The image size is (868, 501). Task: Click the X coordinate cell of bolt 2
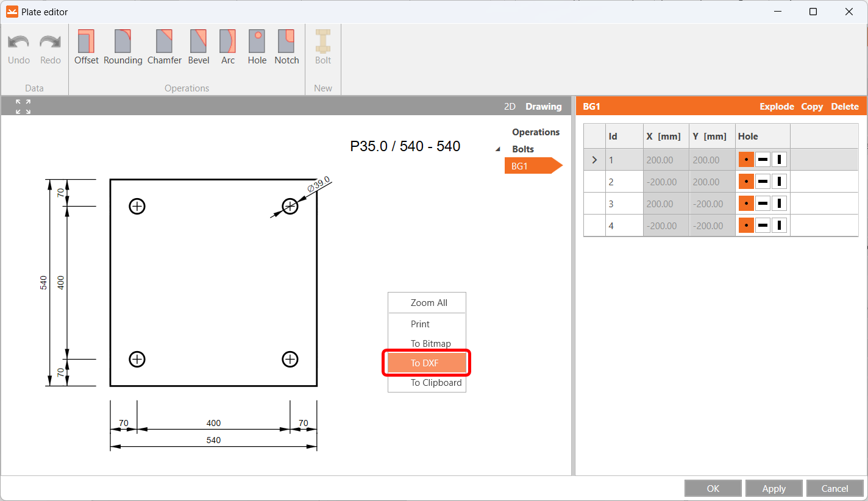click(x=666, y=181)
